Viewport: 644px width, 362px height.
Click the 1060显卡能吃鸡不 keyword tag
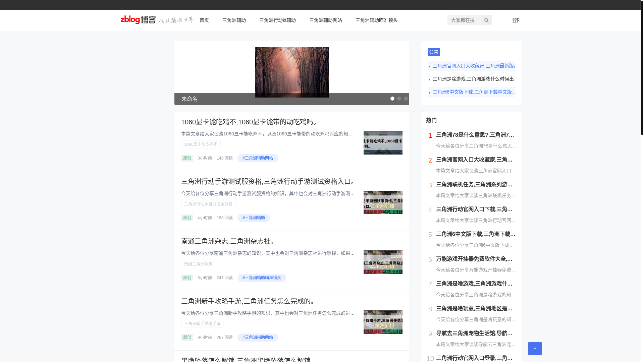pos(201,144)
